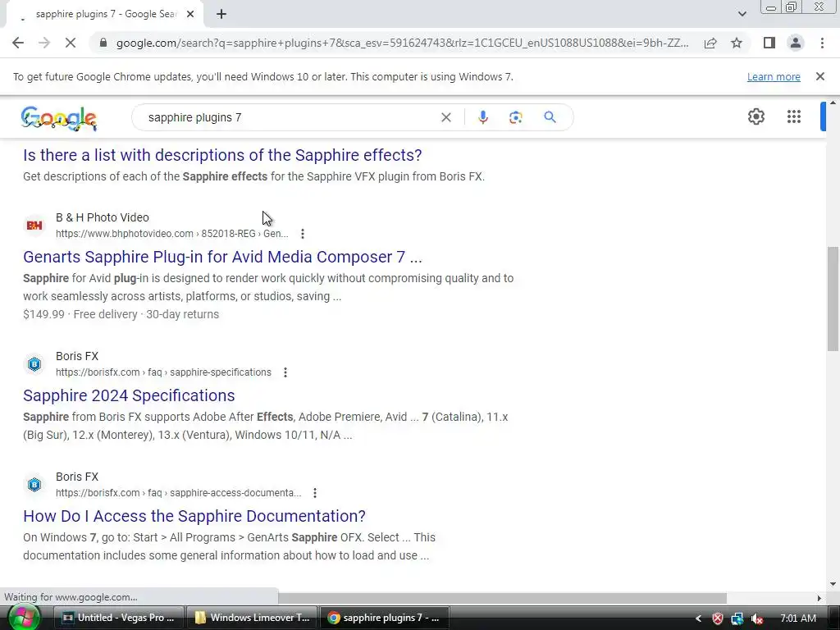This screenshot has width=840, height=630.
Task: Open options for Sapphire specifications result
Action: tap(285, 372)
